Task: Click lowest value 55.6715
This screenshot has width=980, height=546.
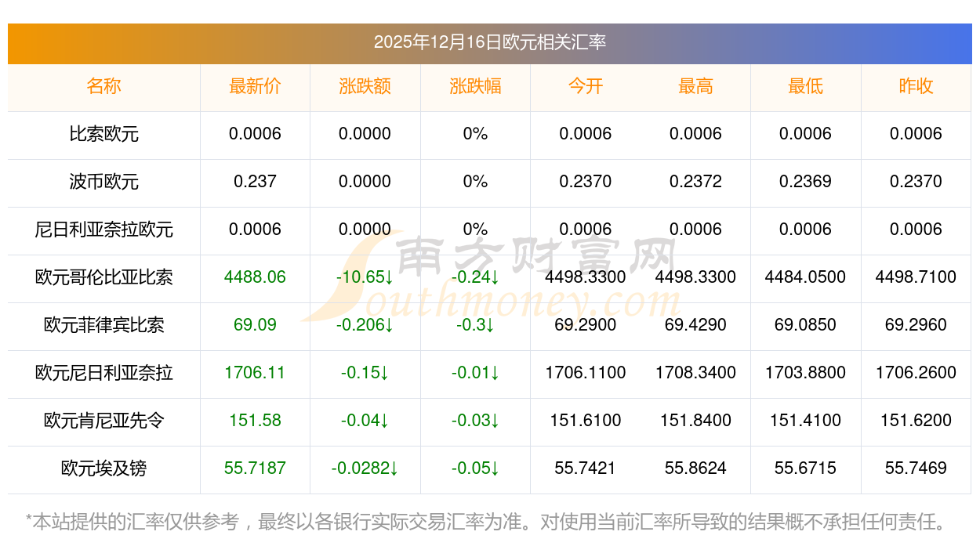Action: click(x=805, y=468)
